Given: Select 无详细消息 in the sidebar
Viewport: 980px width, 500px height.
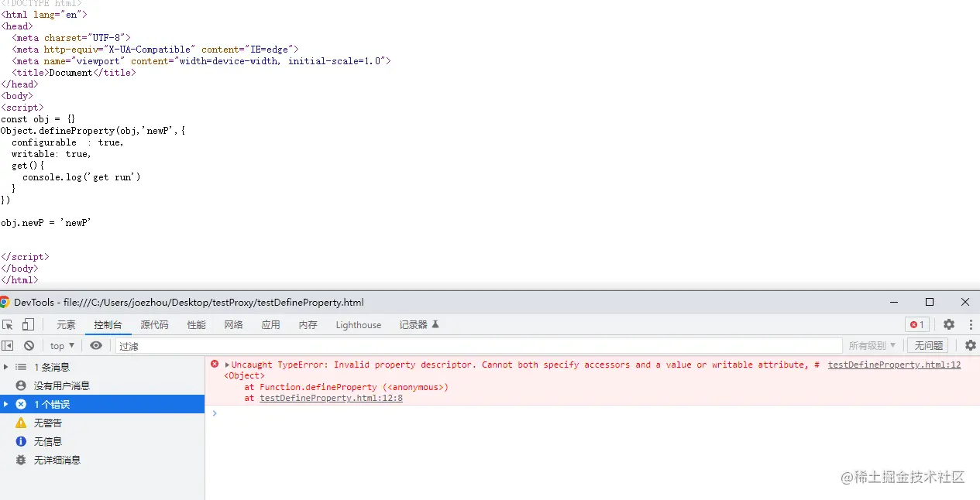Looking at the screenshot, I should [x=102, y=460].
